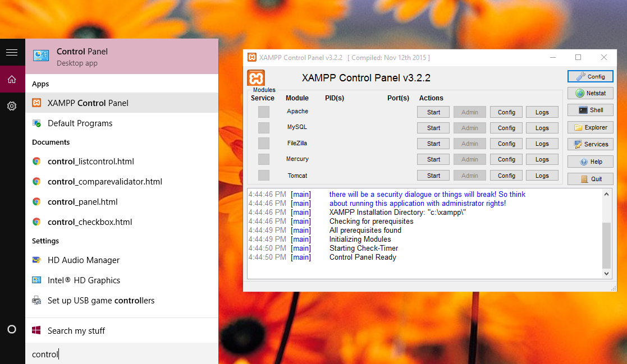Launch XAMPP Control Panel from Apps results
The width and height of the screenshot is (627, 364).
122,103
